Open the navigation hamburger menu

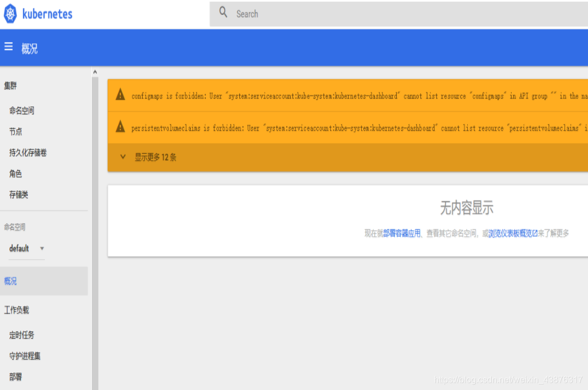[x=8, y=46]
